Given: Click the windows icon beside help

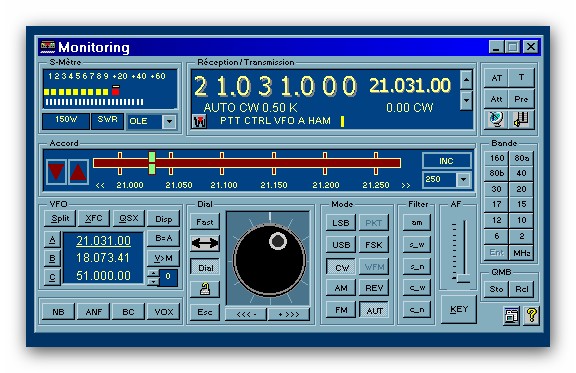Looking at the screenshot, I should click(511, 315).
